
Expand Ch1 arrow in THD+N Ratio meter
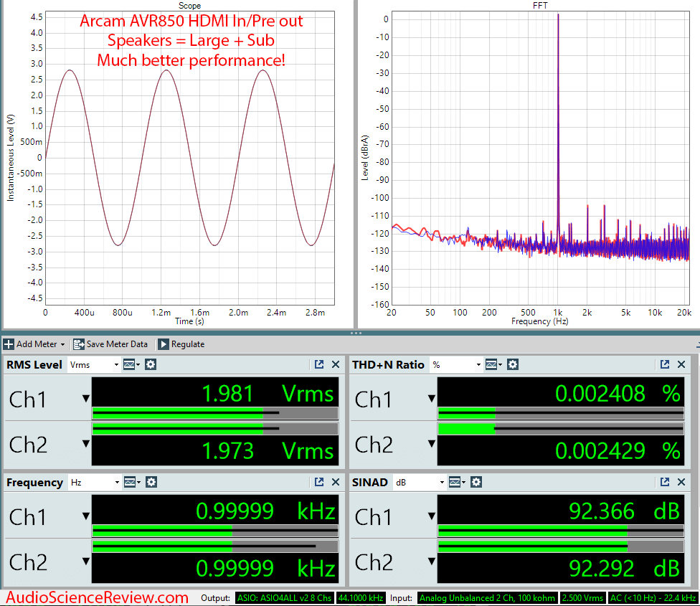click(431, 399)
